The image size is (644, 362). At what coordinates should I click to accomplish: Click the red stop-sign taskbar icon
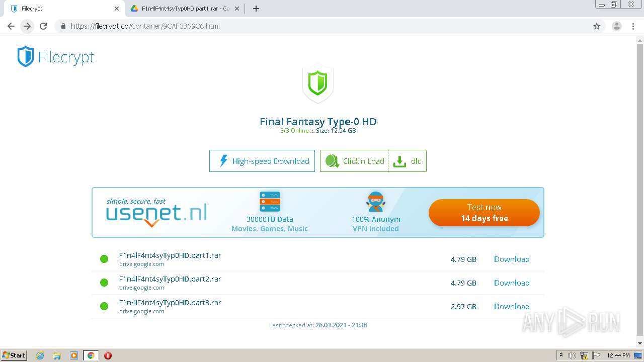coord(108,355)
